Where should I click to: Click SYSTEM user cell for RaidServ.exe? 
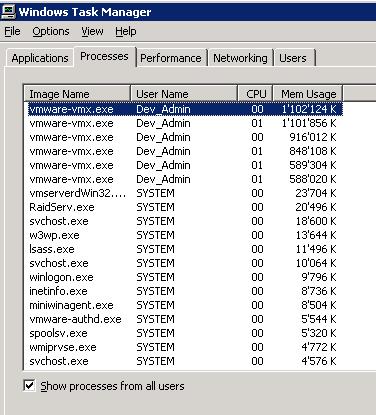tap(155, 207)
